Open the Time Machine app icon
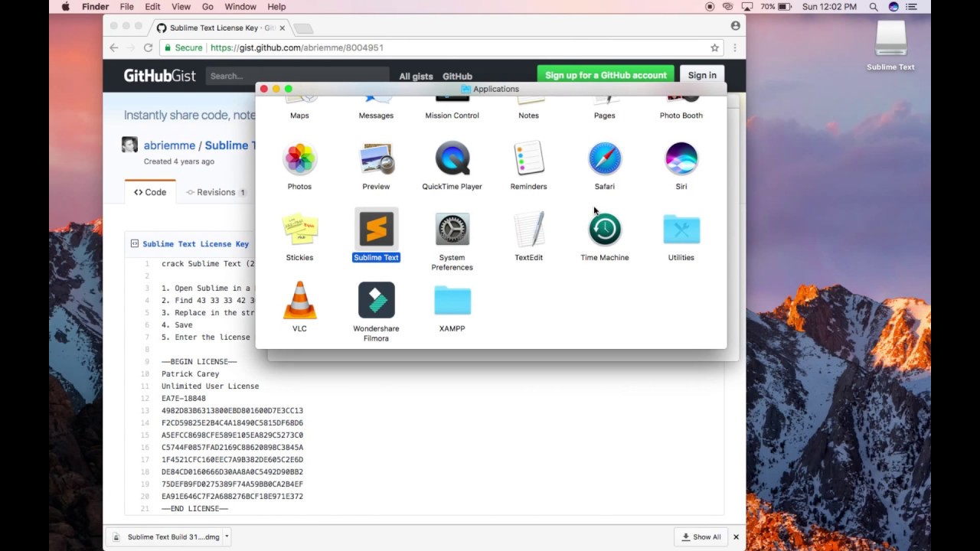 pos(605,230)
